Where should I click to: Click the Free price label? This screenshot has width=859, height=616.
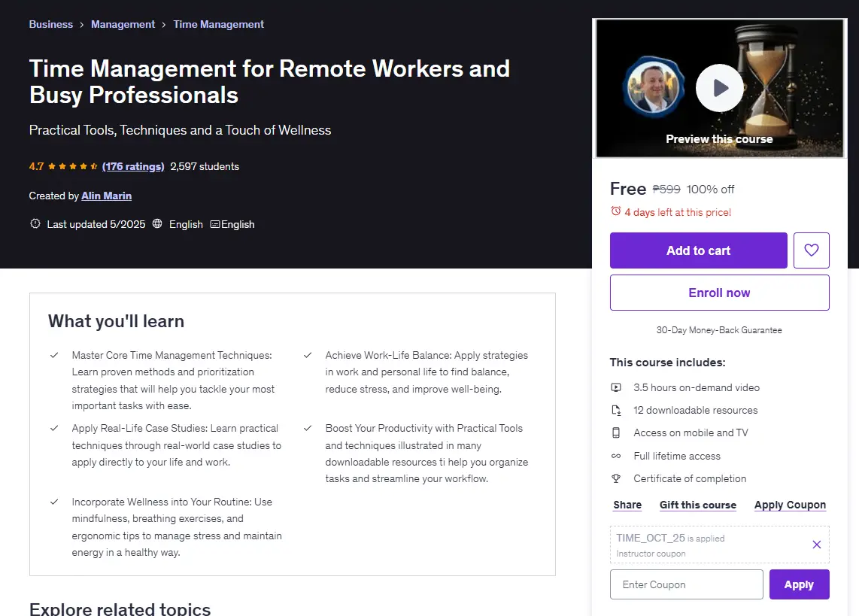[x=628, y=189]
